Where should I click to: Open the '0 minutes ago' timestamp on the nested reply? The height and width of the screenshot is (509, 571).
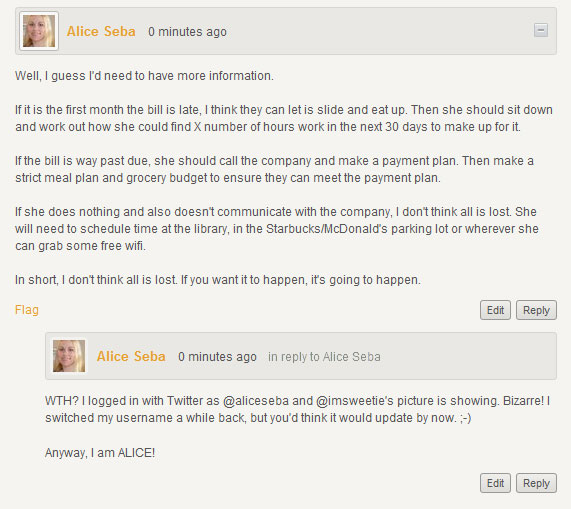coord(217,357)
